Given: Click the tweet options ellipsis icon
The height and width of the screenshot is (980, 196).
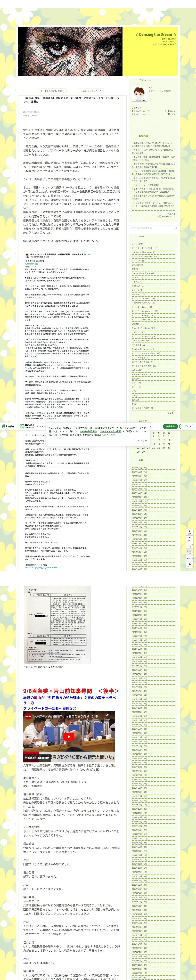Looking at the screenshot, I should coord(90,254).
